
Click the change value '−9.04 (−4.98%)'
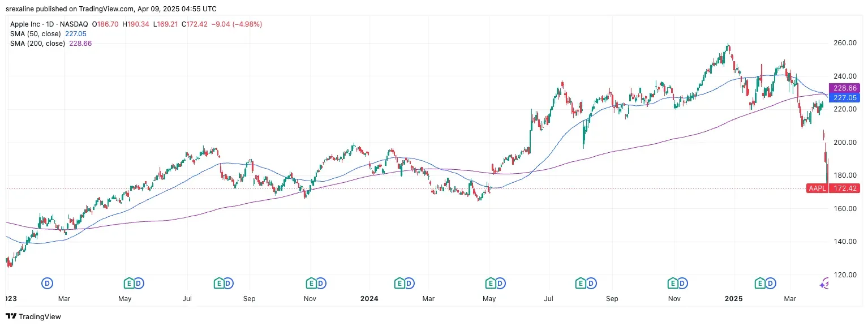236,24
